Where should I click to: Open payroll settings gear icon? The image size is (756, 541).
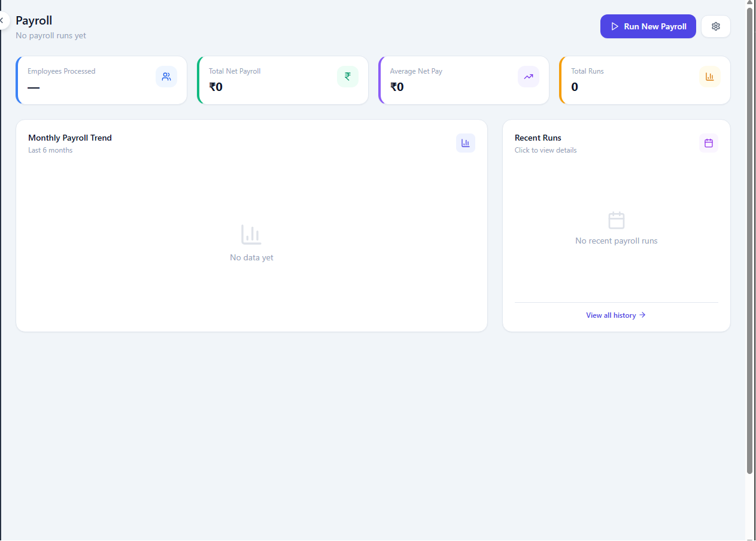click(716, 26)
